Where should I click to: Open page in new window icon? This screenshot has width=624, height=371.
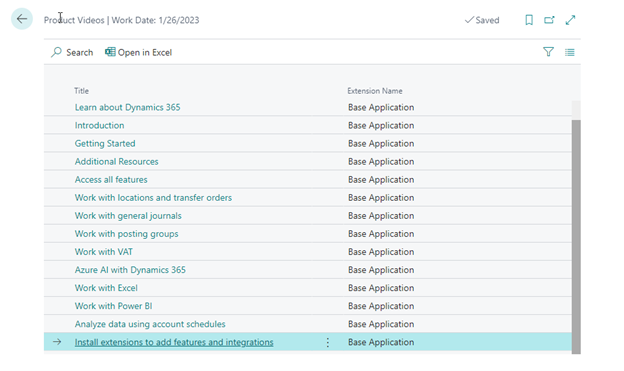[x=549, y=20]
